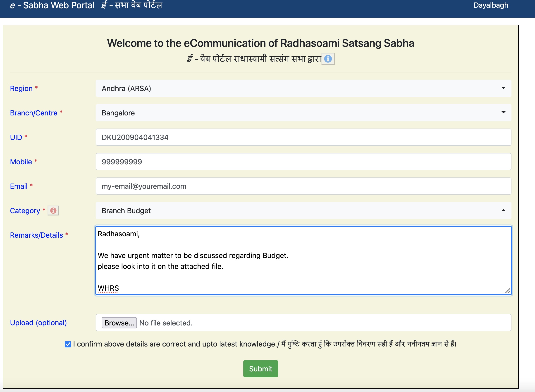Click into the Mobile number field
Image resolution: width=535 pixels, height=392 pixels.
[303, 162]
